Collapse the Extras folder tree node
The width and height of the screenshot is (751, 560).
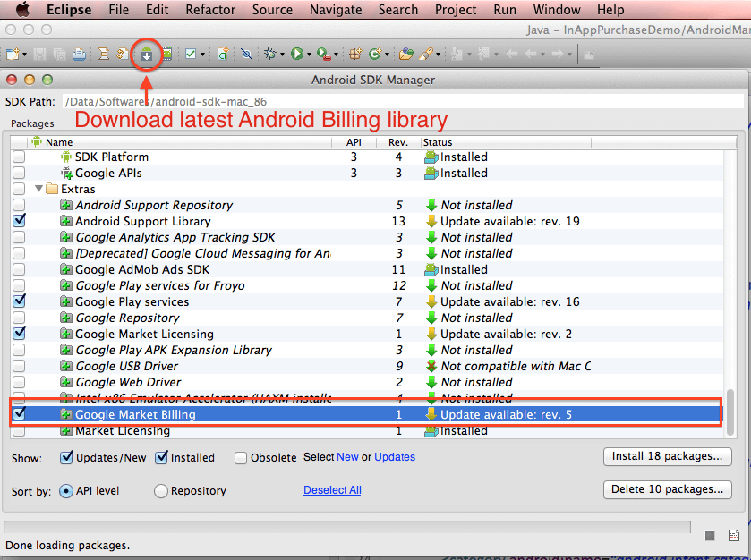38,189
